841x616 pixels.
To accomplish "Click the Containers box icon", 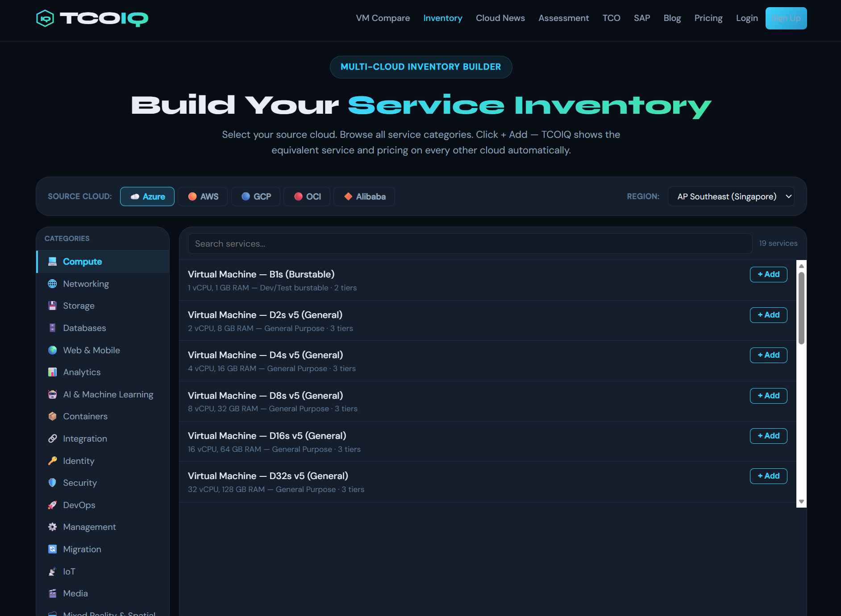I will pyautogui.click(x=53, y=416).
